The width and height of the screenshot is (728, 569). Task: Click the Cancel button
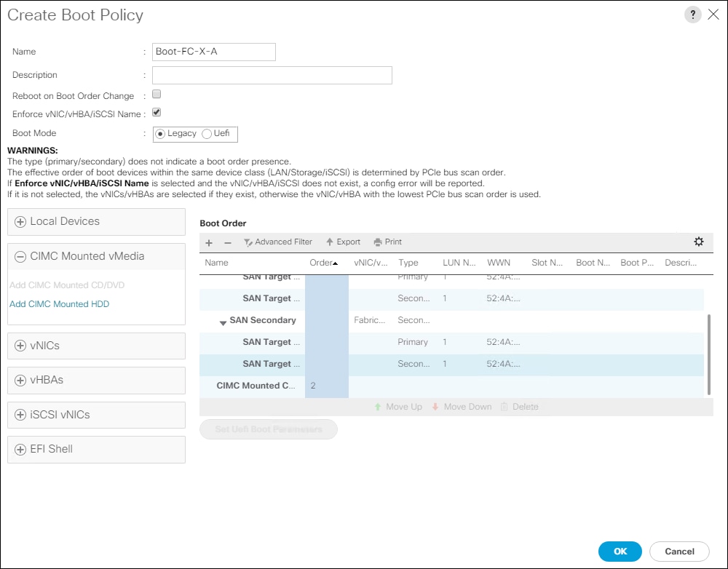pyautogui.click(x=678, y=552)
